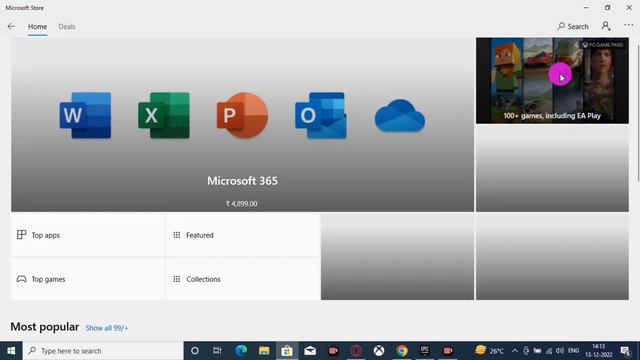Image resolution: width=640 pixels, height=360 pixels.
Task: Open weather widget showing 26°C
Action: pyautogui.click(x=489, y=351)
